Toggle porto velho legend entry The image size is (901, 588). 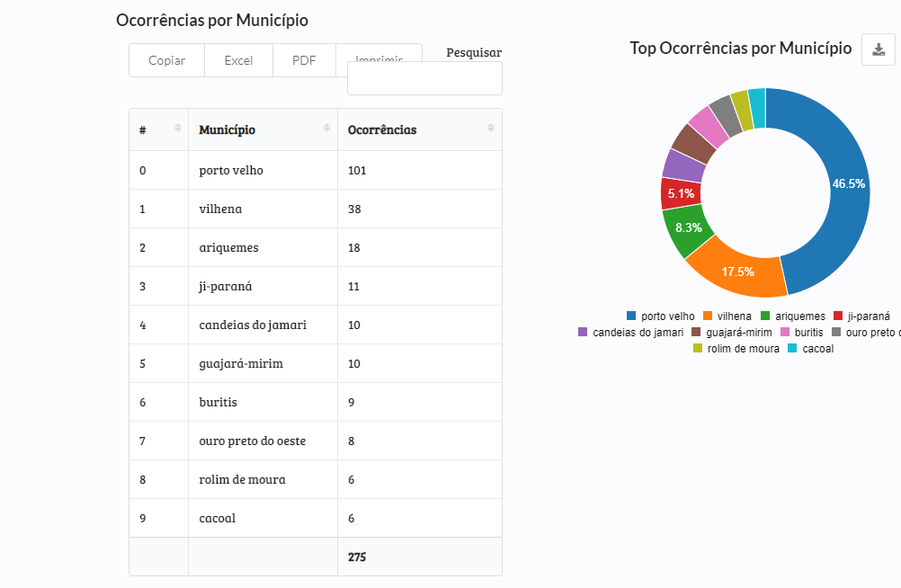[661, 316]
